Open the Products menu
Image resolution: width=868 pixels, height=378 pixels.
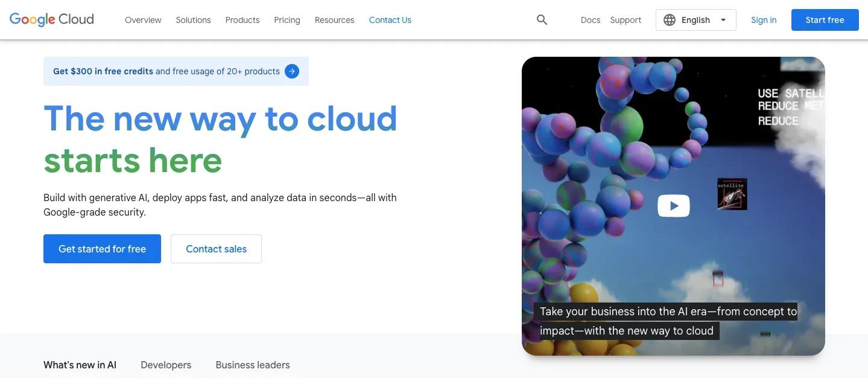pos(242,20)
